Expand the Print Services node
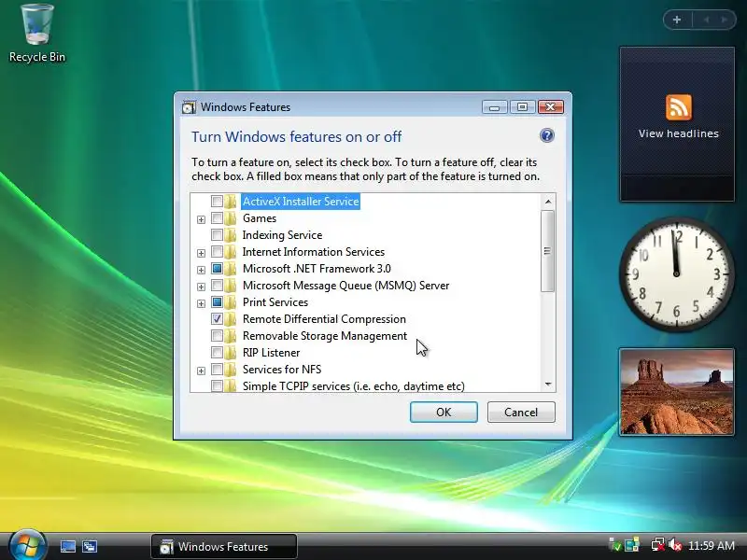 [x=201, y=303]
